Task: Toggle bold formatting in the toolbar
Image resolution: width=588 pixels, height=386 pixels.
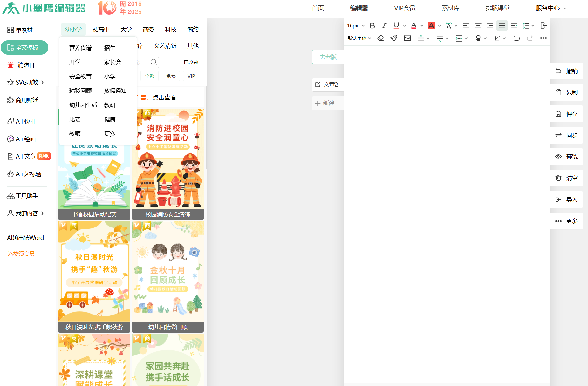Action: coord(373,26)
